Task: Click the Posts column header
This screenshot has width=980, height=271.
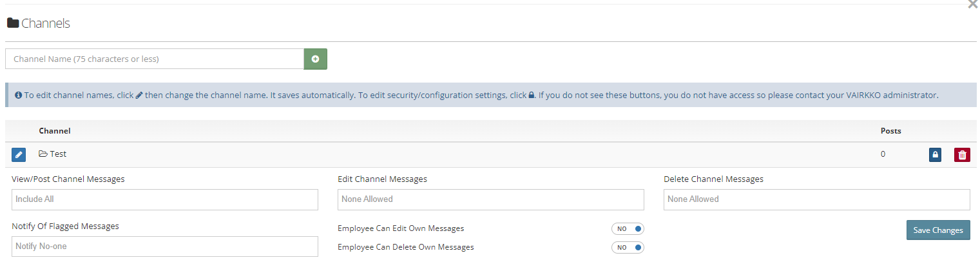Action: point(890,131)
